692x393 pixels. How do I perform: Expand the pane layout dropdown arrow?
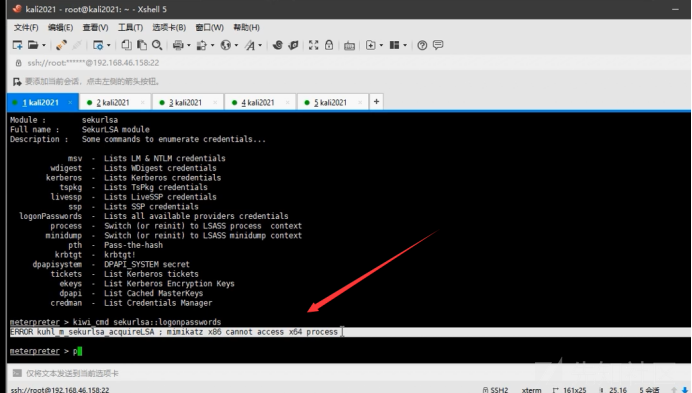pyautogui.click(x=405, y=45)
